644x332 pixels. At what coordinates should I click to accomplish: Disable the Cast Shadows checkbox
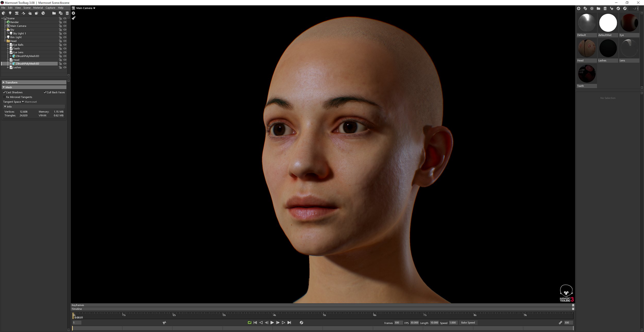tap(5, 92)
